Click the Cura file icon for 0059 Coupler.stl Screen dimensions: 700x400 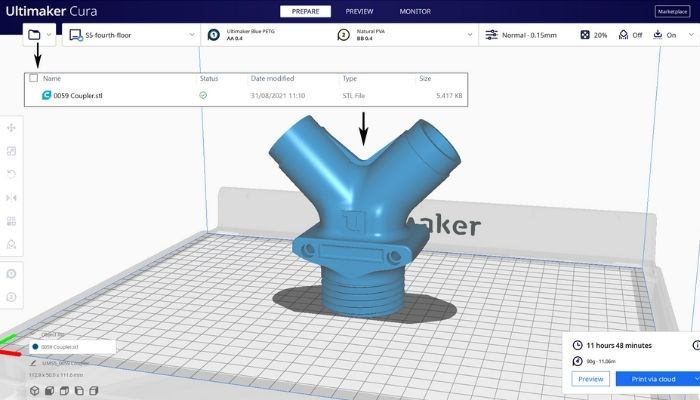point(46,95)
